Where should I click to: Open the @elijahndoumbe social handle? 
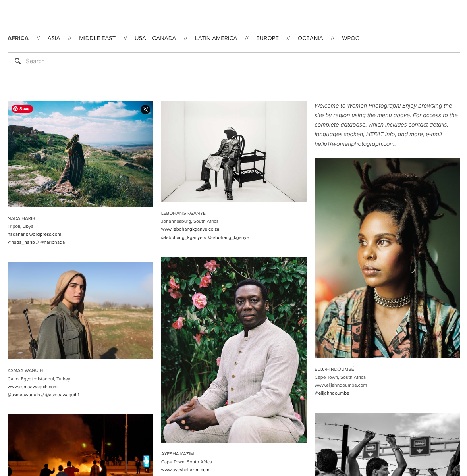point(332,393)
